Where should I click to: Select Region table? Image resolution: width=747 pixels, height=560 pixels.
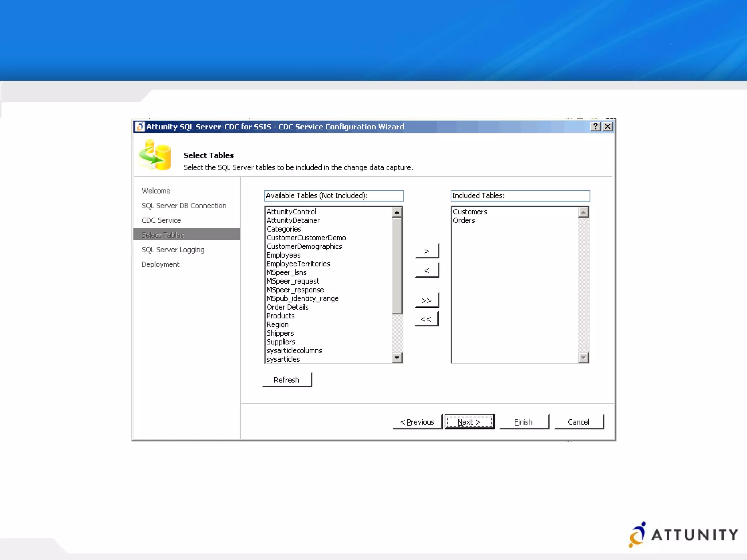tap(277, 324)
